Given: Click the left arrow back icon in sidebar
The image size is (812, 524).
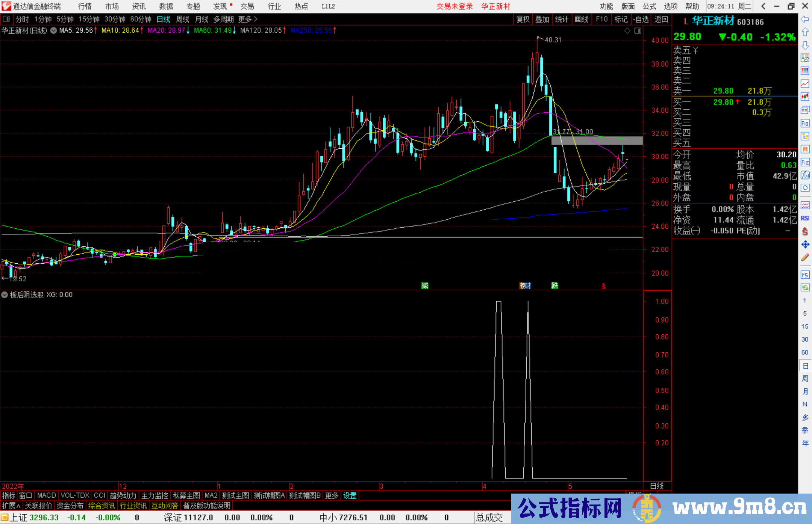Looking at the screenshot, I should (805, 19).
